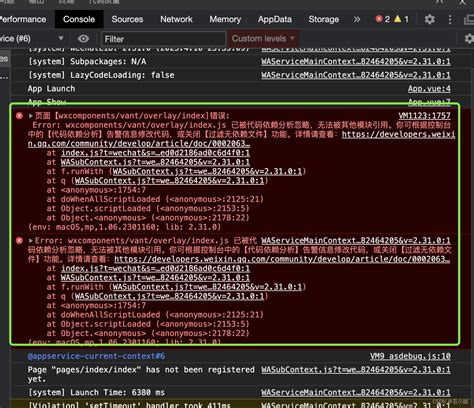
Task: Click the second red error icon
Action: 19,240
